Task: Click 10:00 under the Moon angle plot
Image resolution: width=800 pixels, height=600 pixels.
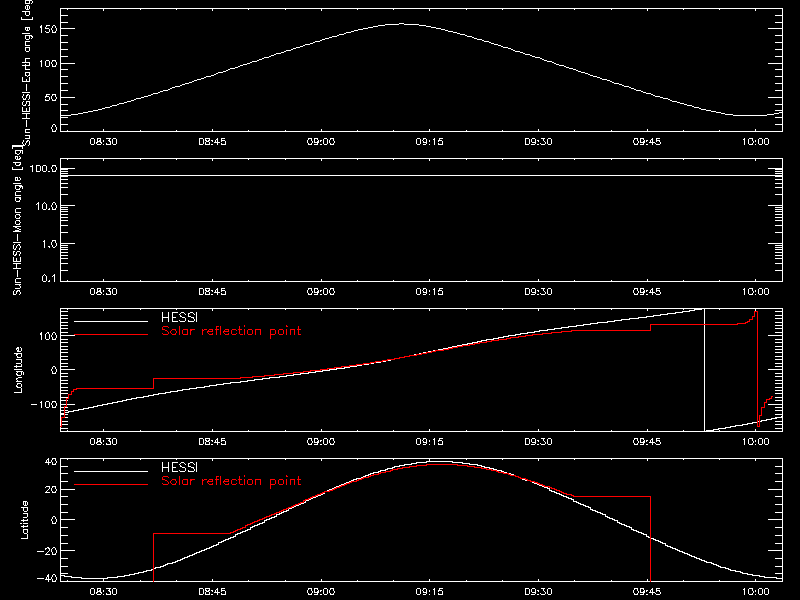Action: coord(756,291)
